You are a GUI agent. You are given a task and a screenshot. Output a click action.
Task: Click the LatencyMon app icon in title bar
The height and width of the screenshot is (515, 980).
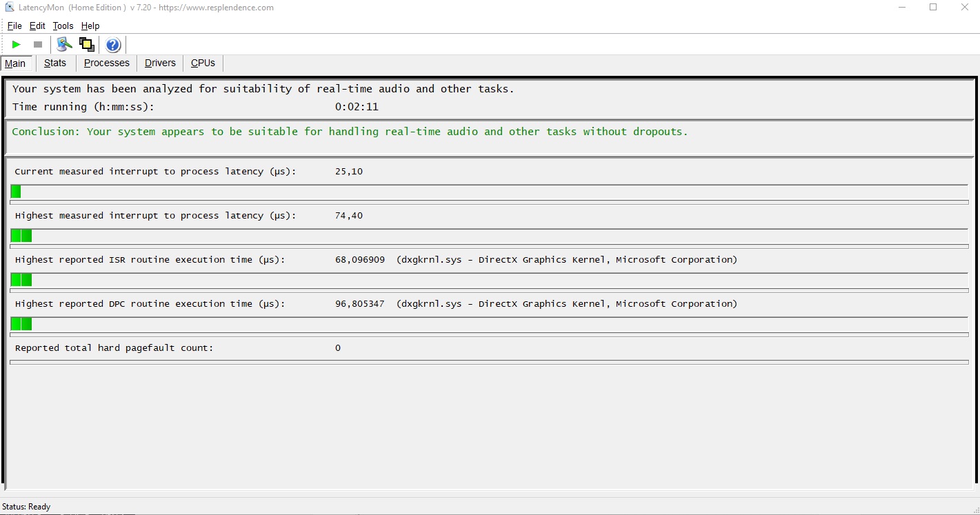9,8
